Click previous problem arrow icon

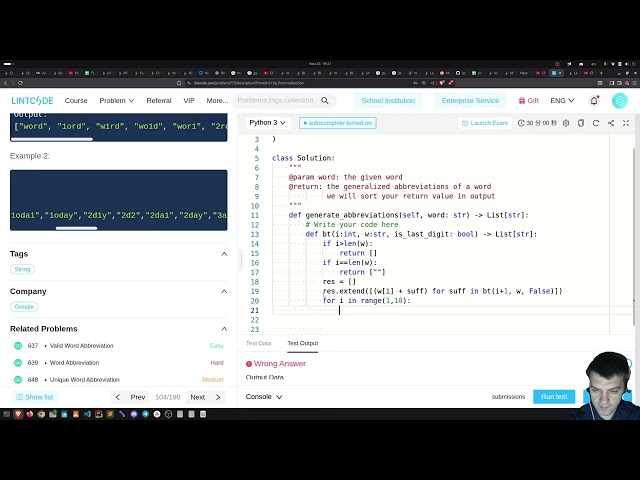[118, 397]
